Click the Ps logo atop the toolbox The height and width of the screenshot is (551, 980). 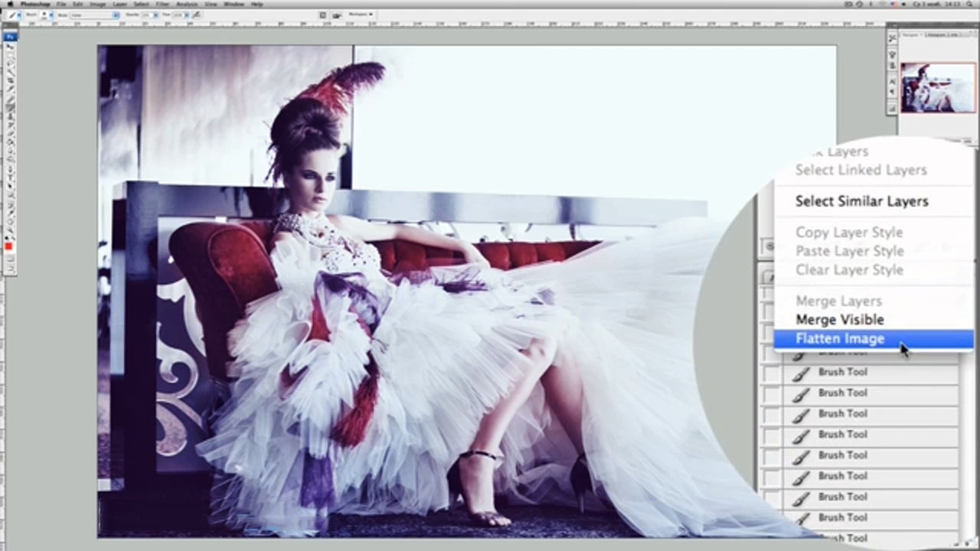[x=10, y=36]
